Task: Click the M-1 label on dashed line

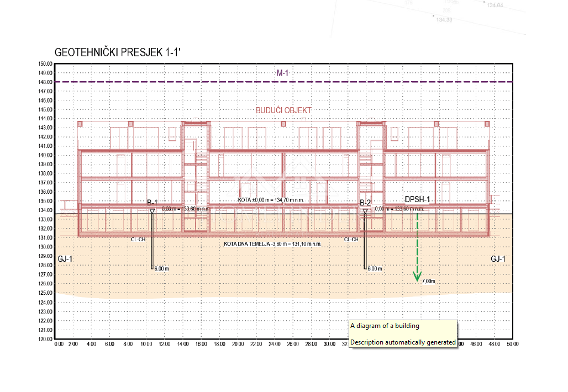Action: 283,73
